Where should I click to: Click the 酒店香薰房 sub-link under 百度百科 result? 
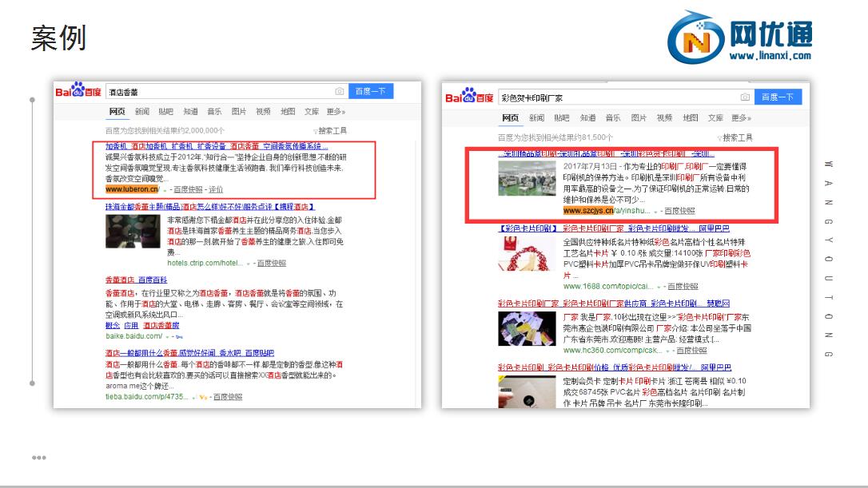[x=161, y=325]
